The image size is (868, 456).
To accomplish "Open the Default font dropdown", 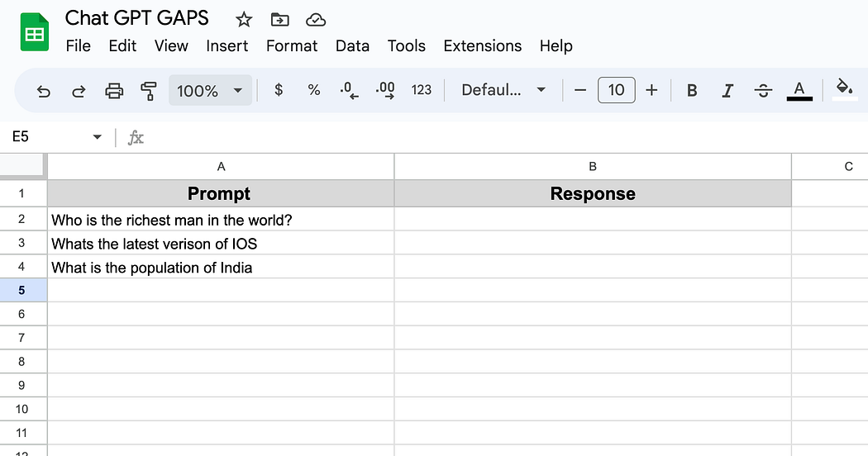I will coord(503,90).
